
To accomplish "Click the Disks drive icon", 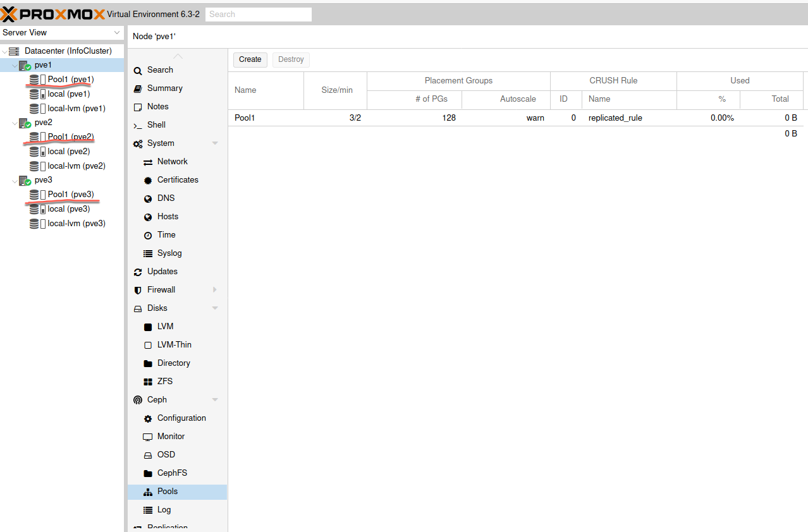I will 138,308.
